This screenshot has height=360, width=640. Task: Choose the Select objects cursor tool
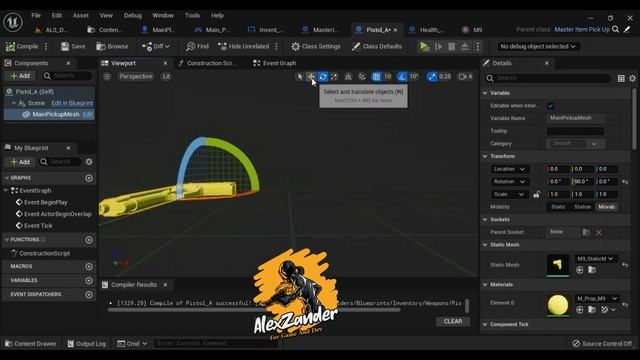(300, 76)
